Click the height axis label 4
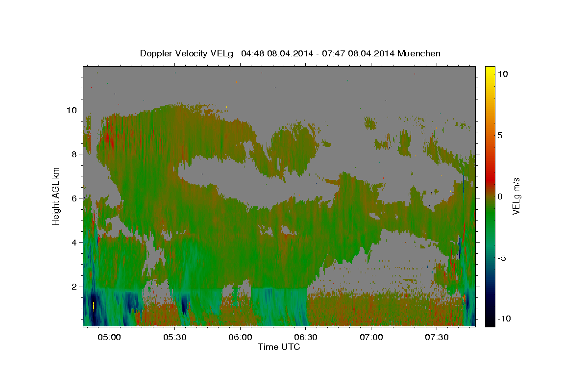 tap(75, 243)
